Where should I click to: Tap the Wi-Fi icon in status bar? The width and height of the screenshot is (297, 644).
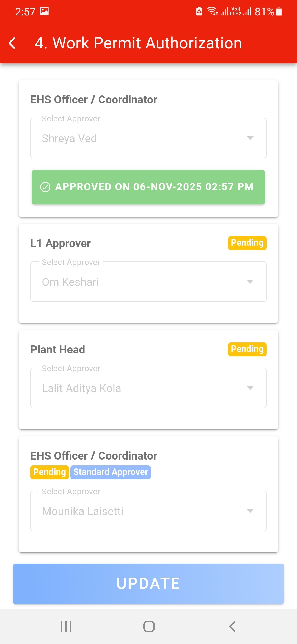coord(212,11)
